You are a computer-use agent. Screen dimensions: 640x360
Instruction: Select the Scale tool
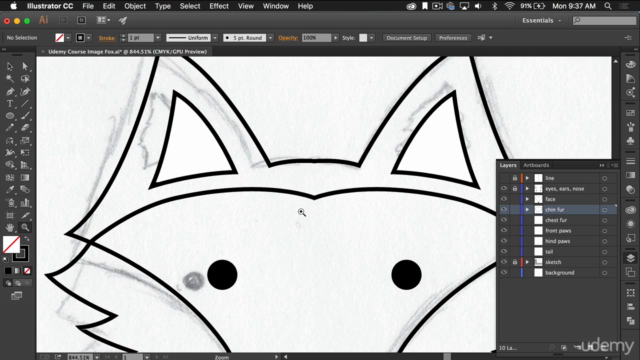[25, 141]
